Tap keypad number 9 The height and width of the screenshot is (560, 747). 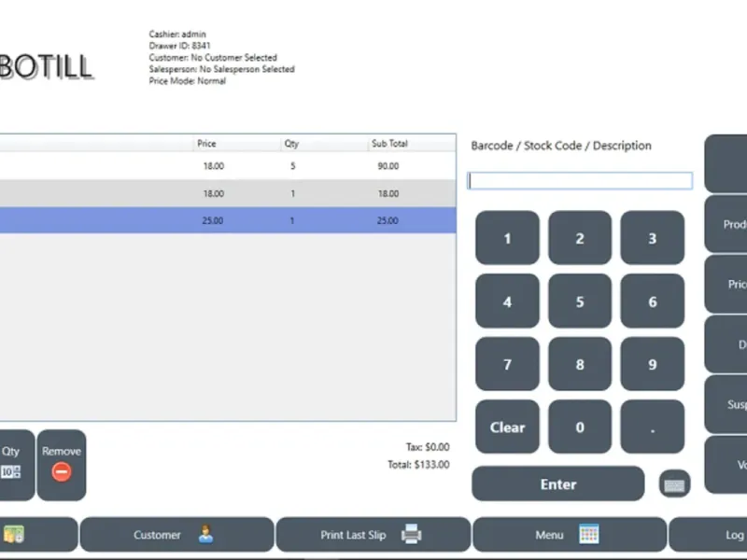point(653,364)
